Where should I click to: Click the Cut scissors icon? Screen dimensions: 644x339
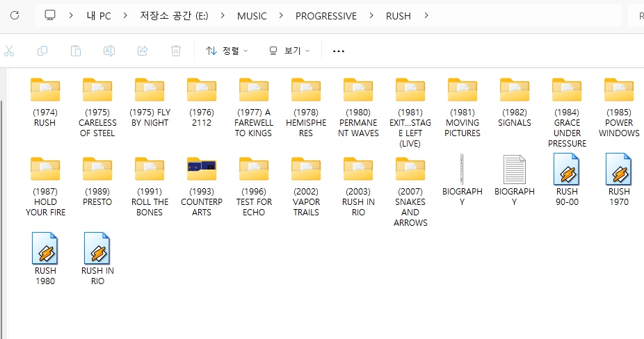tap(9, 51)
